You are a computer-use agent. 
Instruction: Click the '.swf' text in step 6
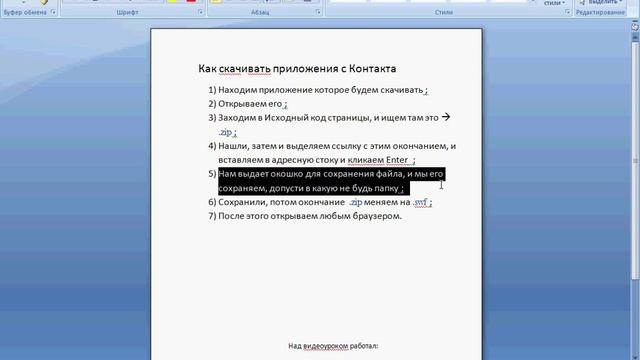420,202
